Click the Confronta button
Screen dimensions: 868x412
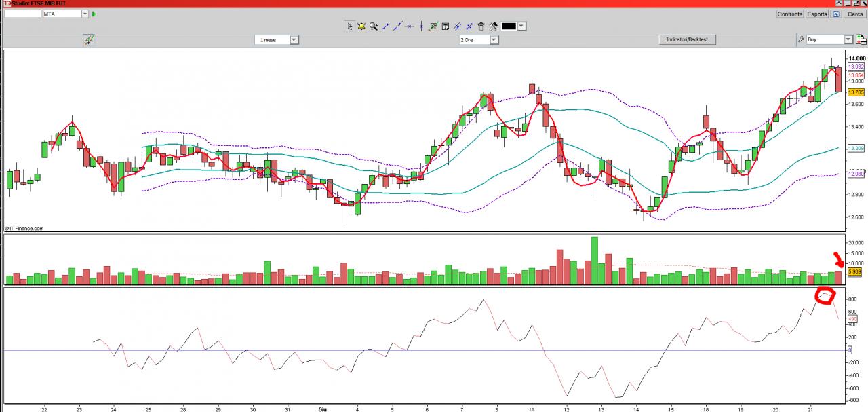[790, 14]
